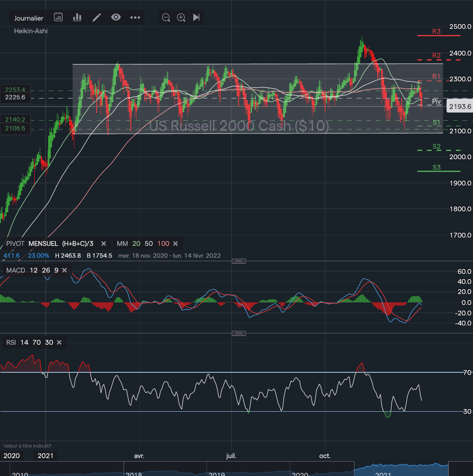Image resolution: width=473 pixels, height=476 pixels.
Task: Click the 2018 label in overview navigator
Action: [x=133, y=473]
